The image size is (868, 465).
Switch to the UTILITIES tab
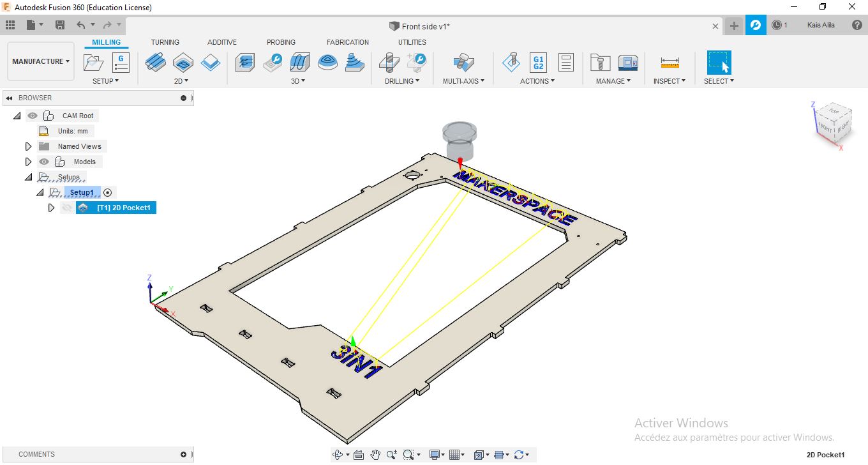pyautogui.click(x=412, y=42)
